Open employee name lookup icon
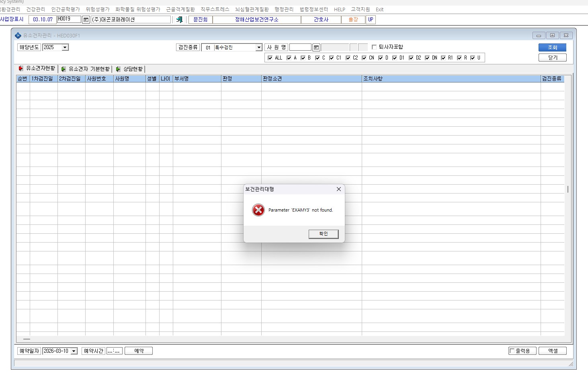This screenshot has height=389, width=588. [x=316, y=47]
